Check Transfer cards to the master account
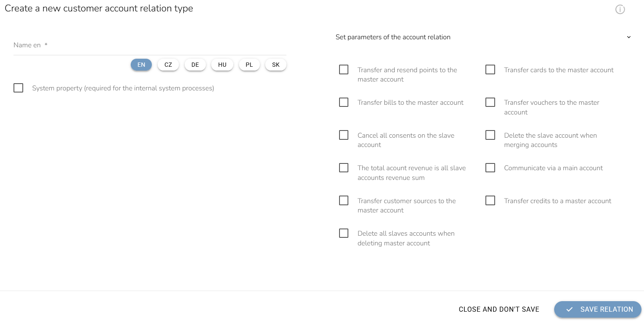644x321 pixels. 490,70
